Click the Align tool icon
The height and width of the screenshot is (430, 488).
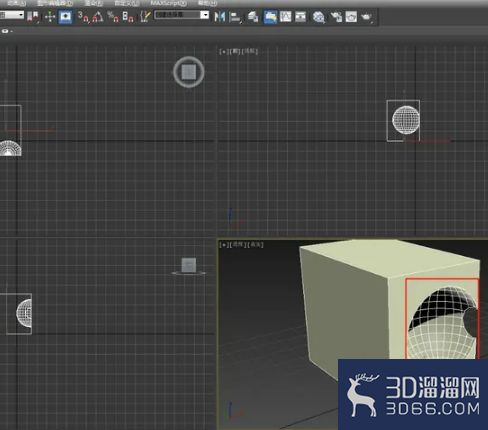[x=235, y=17]
